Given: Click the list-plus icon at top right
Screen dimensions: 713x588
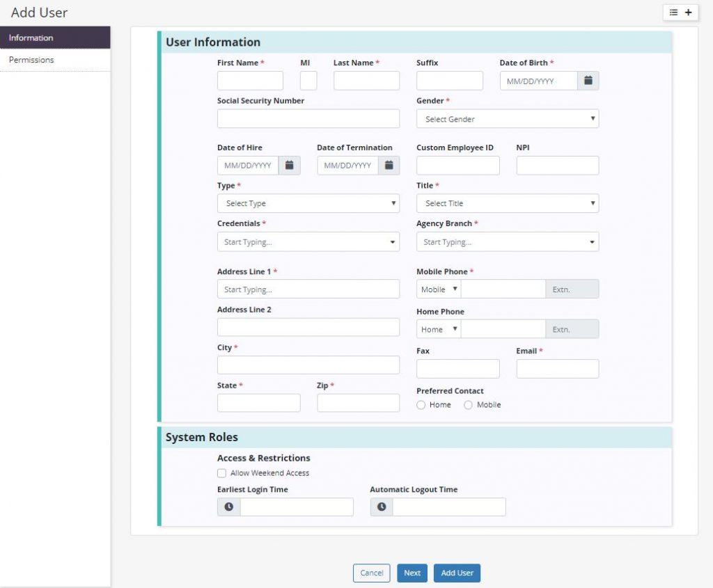Looking at the screenshot, I should point(680,13).
